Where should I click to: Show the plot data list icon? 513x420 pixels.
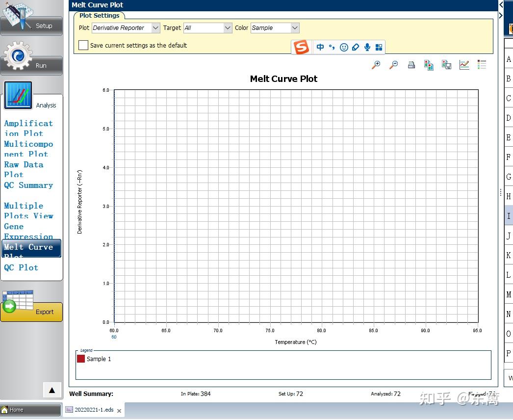(x=482, y=64)
